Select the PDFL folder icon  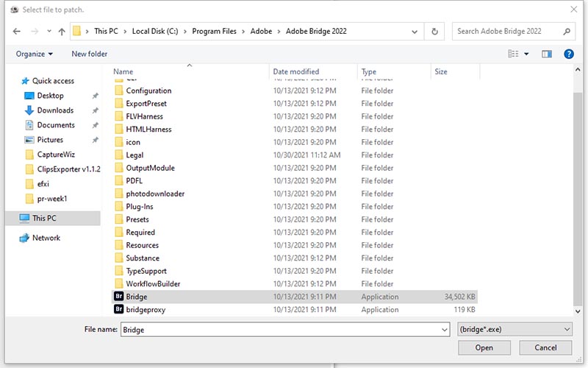(x=119, y=181)
